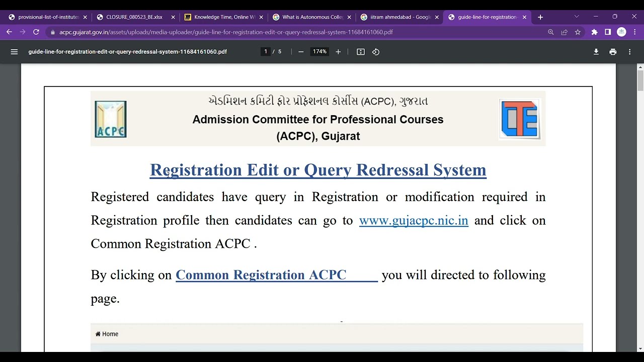Open Chrome three-dot menu
This screenshot has height=362, width=644.
[x=635, y=32]
